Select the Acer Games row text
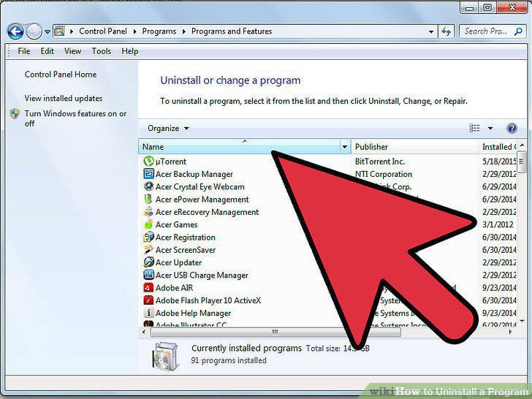 (x=176, y=224)
